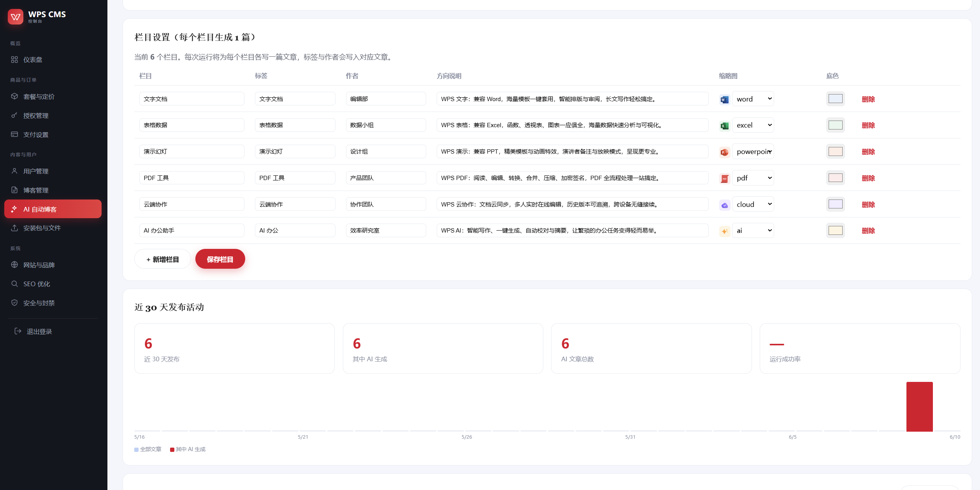Click the WPS CMS logo icon

(x=16, y=17)
